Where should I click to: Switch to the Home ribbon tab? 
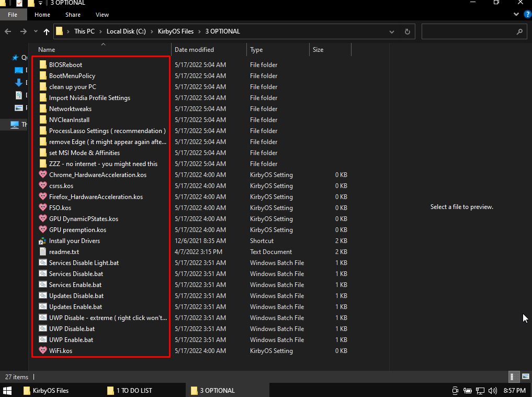[x=42, y=15]
